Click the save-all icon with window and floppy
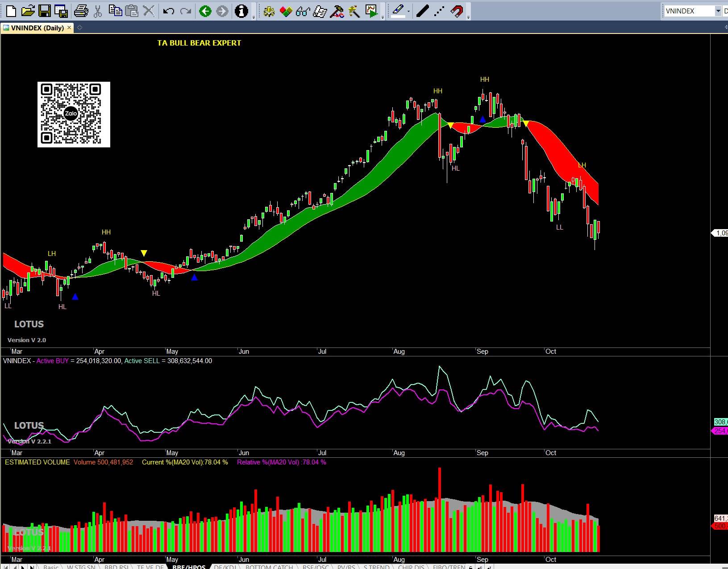Image resolution: width=728 pixels, height=569 pixels. tap(61, 11)
